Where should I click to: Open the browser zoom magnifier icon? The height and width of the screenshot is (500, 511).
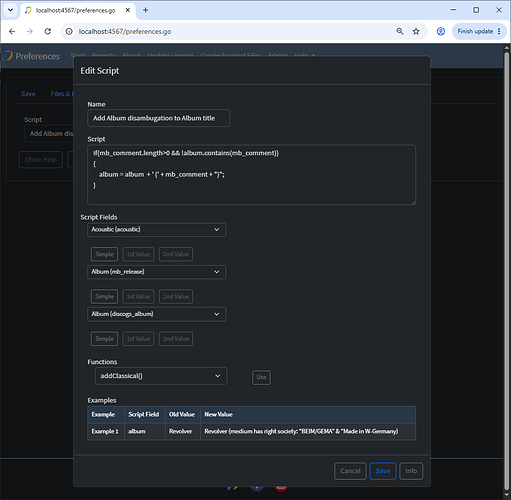pyautogui.click(x=400, y=31)
